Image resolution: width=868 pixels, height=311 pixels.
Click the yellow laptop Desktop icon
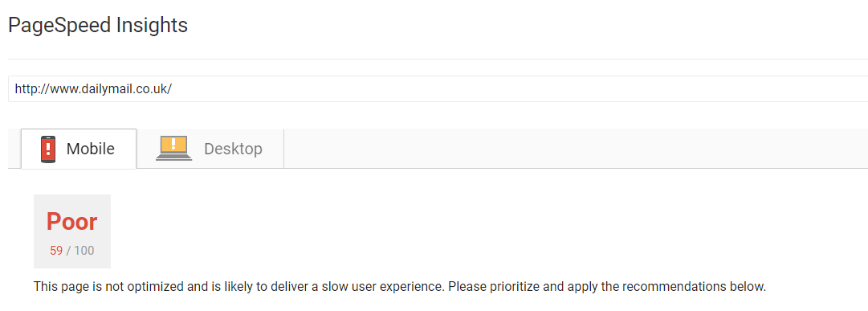pos(173,149)
